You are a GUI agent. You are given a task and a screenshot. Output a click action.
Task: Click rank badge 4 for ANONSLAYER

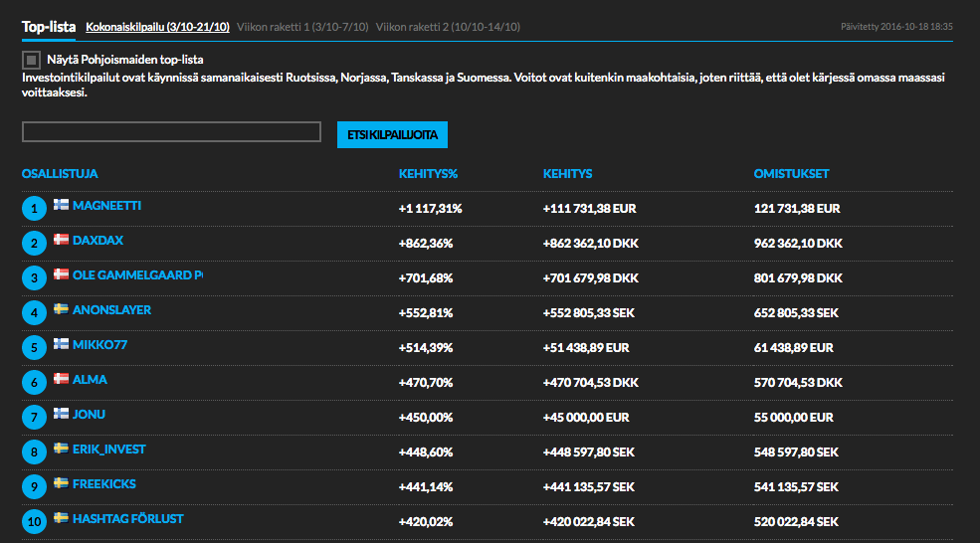[35, 313]
